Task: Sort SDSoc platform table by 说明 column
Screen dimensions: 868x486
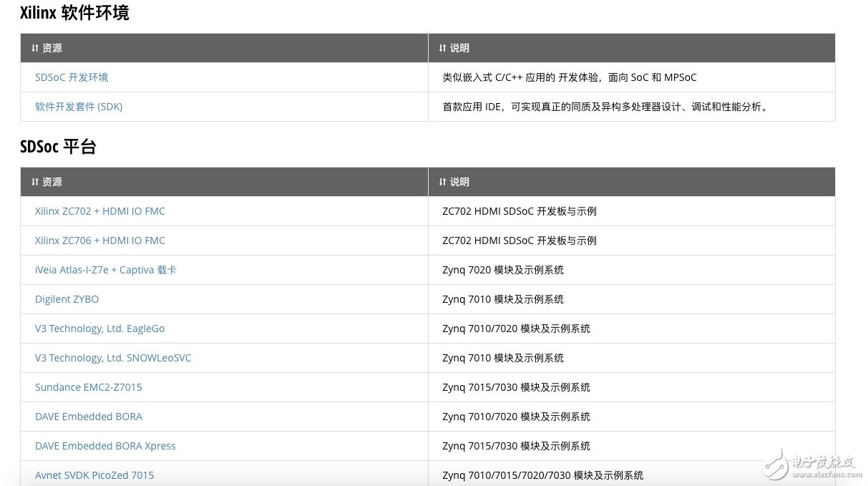Action: coord(454,182)
